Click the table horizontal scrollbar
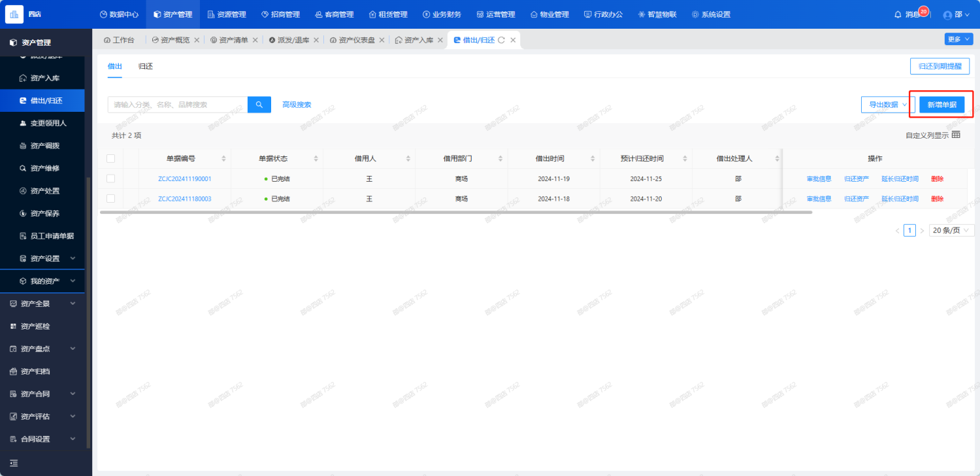Screen dimensions: 980x476 (x=456, y=212)
